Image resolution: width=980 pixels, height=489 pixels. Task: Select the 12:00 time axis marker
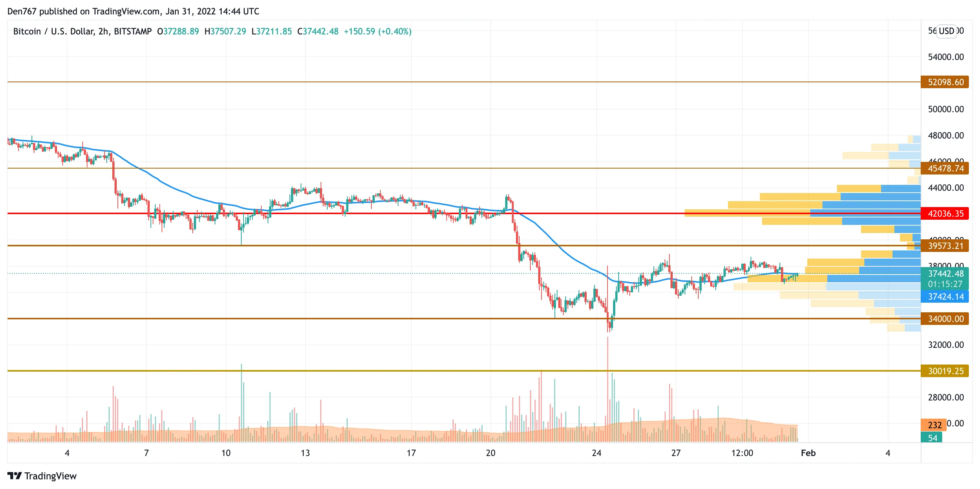[x=742, y=453]
